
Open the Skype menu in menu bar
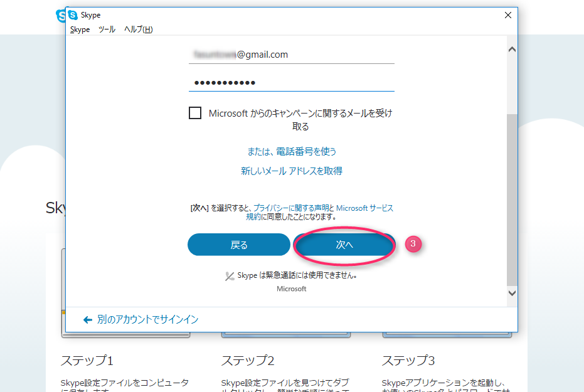(80, 29)
